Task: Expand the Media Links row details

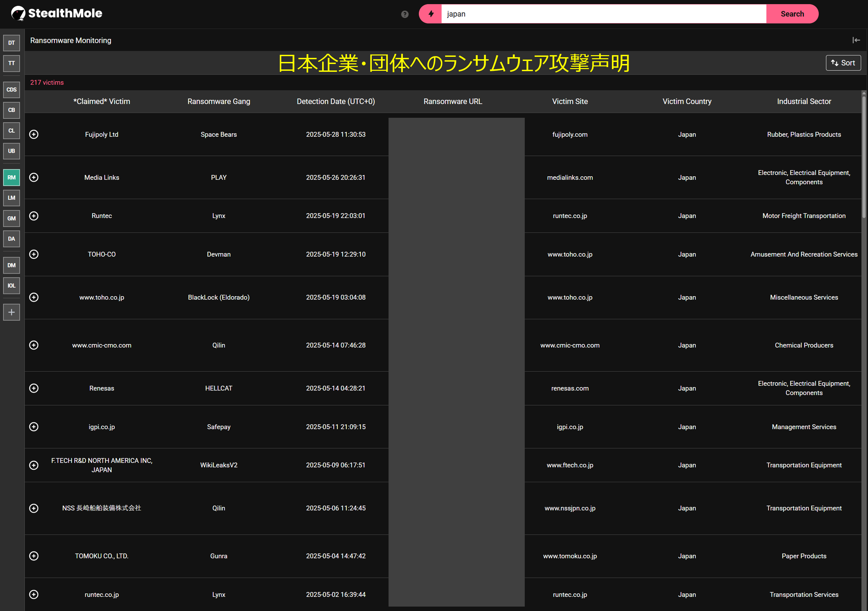Action: point(34,177)
